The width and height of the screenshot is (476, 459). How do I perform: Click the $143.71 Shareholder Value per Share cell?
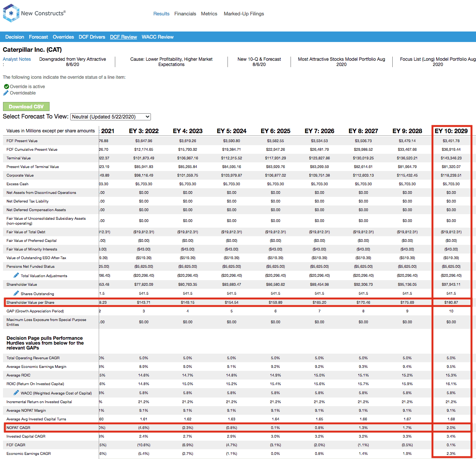(x=144, y=302)
